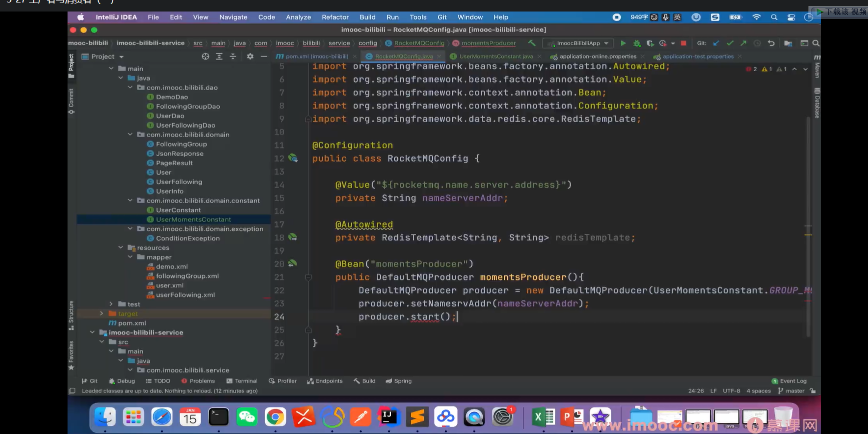Open the Terminal tool window
This screenshot has width=868, height=434.
click(x=242, y=381)
